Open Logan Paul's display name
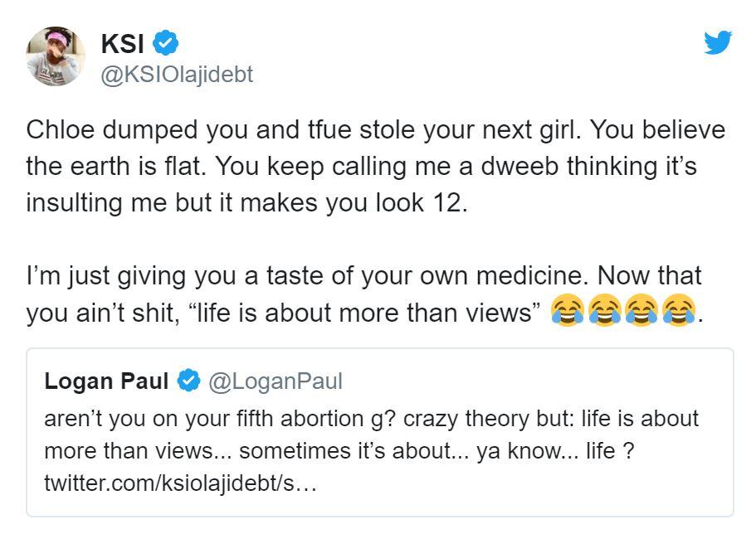756x534 pixels. (106, 381)
